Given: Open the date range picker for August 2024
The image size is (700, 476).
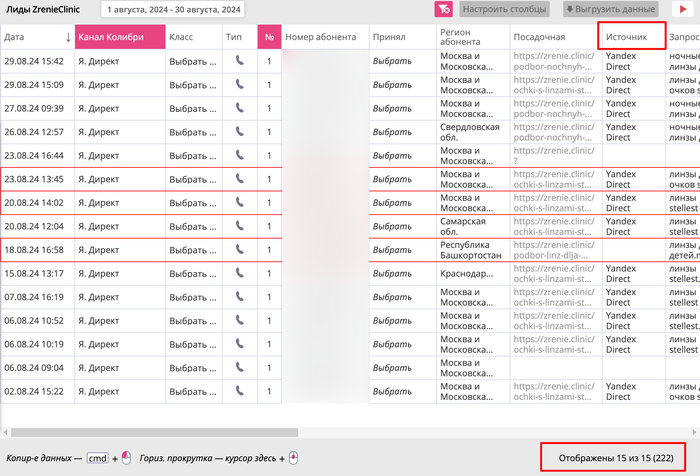Looking at the screenshot, I should [x=174, y=9].
